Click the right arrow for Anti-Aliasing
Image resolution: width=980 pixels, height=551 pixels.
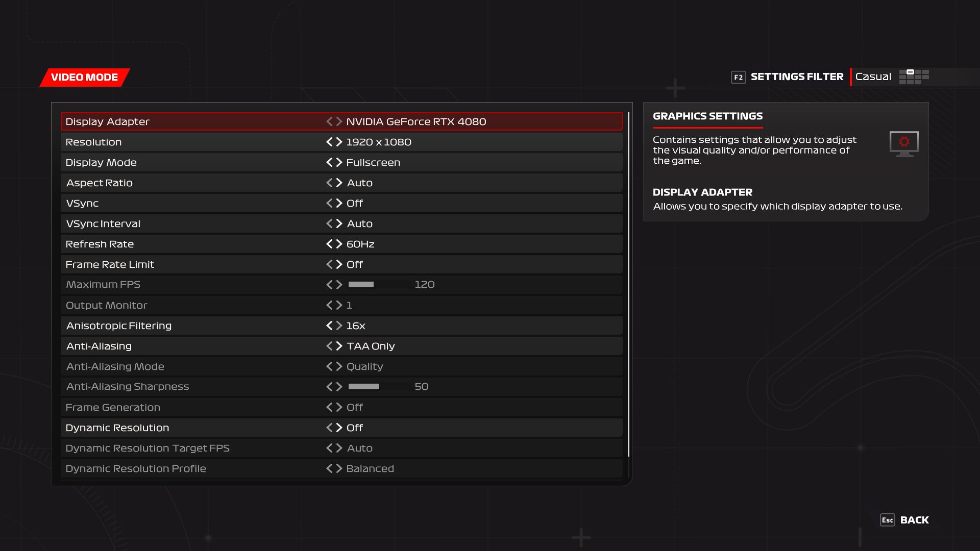click(339, 346)
